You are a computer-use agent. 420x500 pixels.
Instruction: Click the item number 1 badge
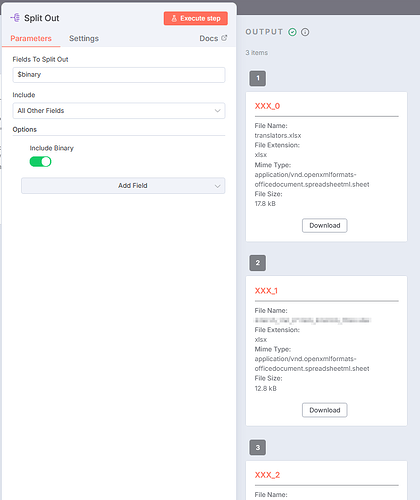click(x=258, y=78)
